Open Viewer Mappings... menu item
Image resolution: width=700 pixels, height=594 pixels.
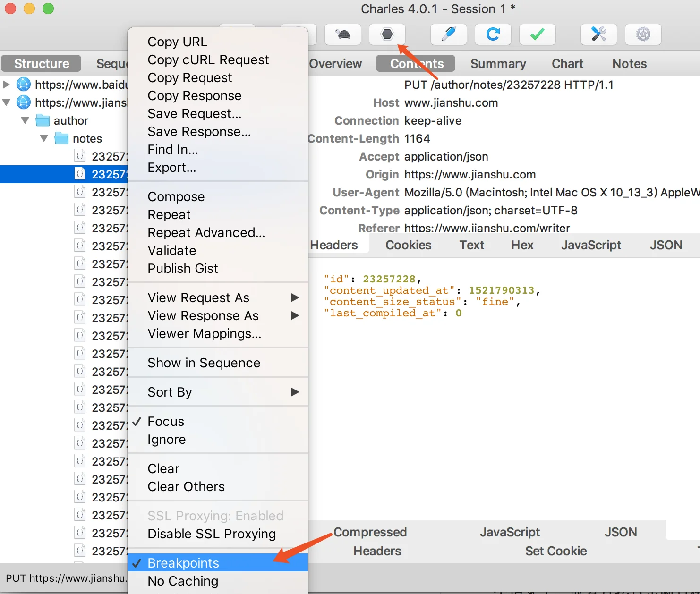[218, 333]
